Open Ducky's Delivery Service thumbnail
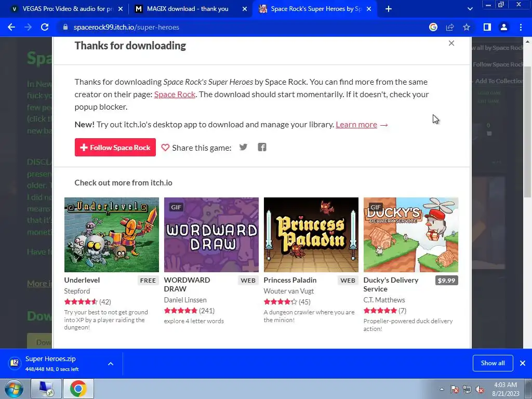Screen dimensions: 532x399 (x=411, y=235)
